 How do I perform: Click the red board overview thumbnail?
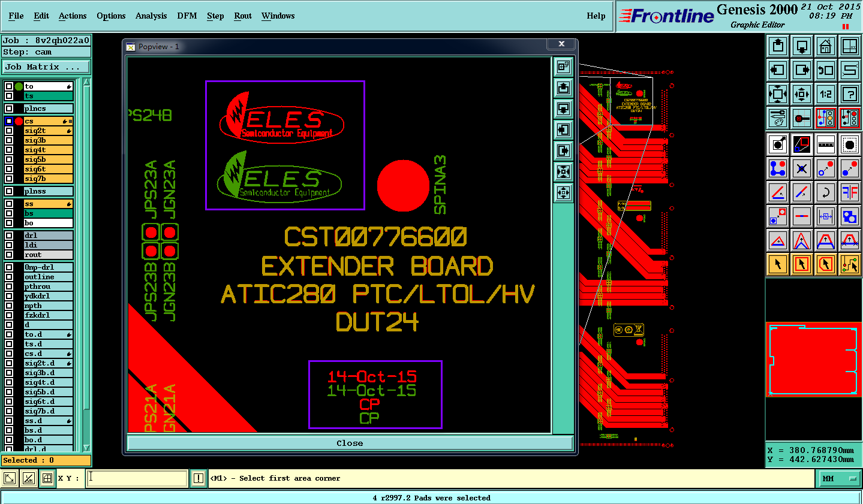pos(813,360)
